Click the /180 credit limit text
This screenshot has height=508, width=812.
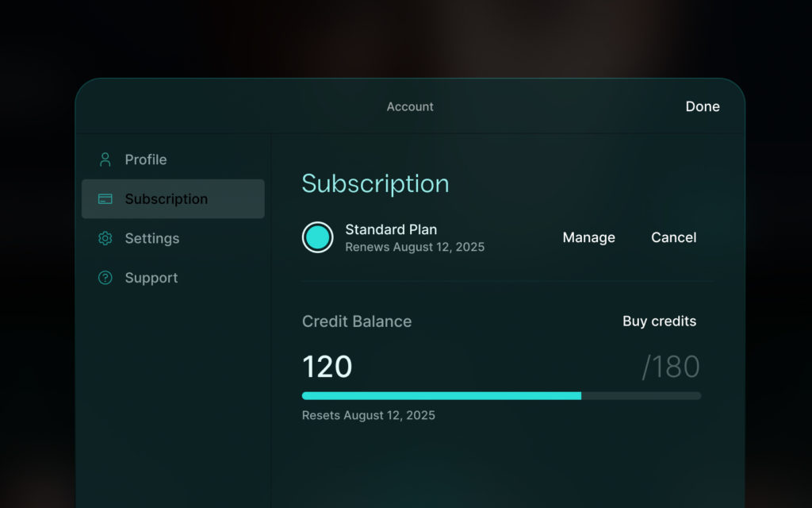click(x=671, y=367)
